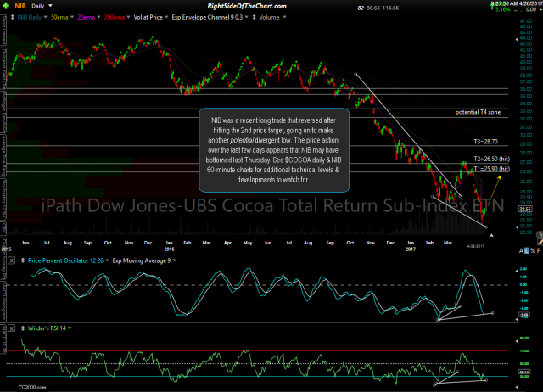Click the Exp Moving Average 9 label

coord(142,260)
